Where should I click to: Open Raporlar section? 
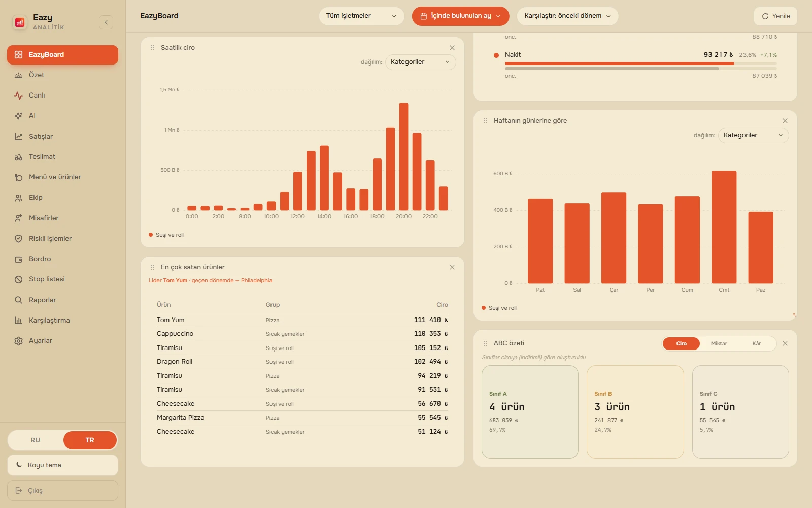62,300
